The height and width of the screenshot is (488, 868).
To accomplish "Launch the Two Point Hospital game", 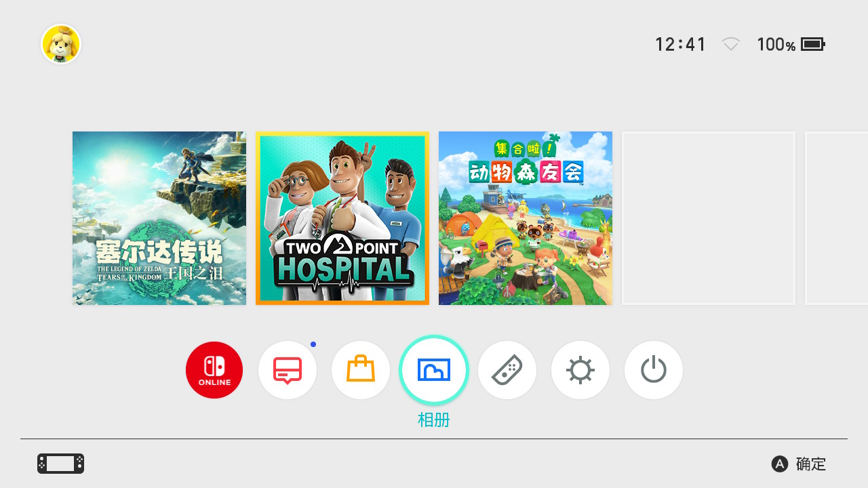I will [x=342, y=218].
